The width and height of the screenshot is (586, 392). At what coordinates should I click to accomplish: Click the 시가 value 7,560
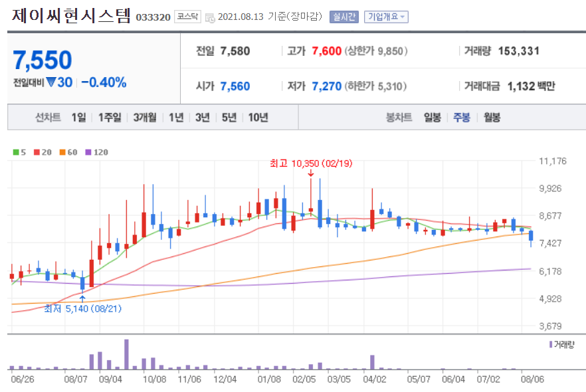pos(235,86)
